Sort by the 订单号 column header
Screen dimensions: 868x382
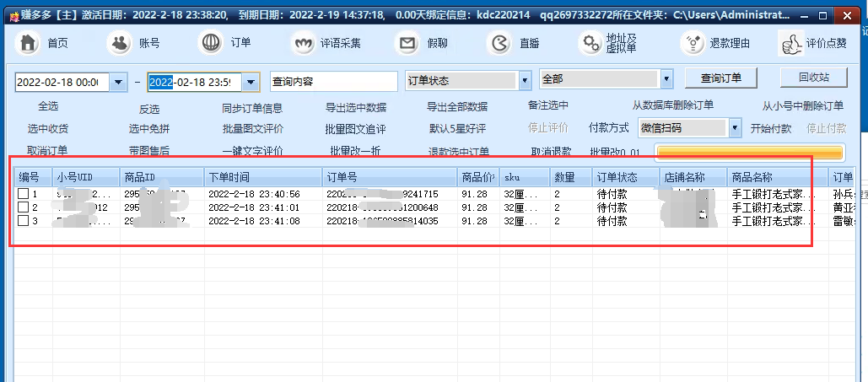(x=390, y=177)
